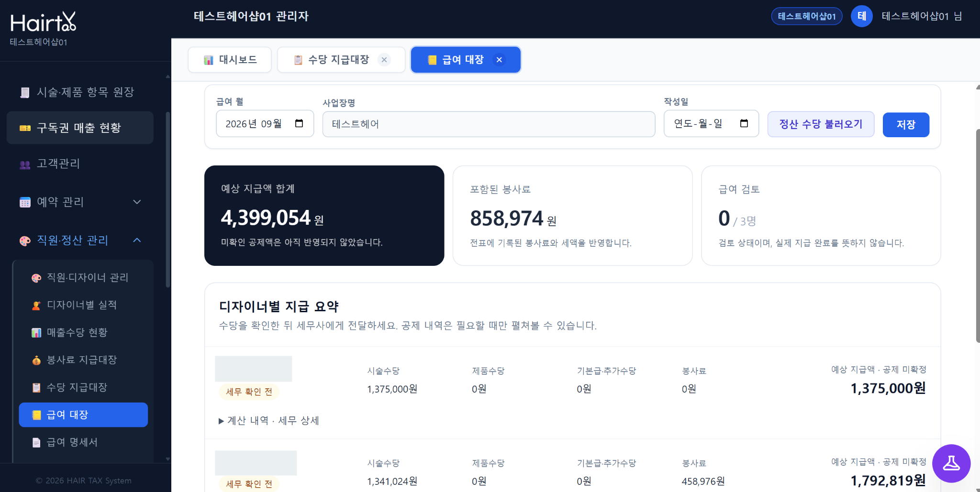Switch to the 대시보드 tab
The height and width of the screenshot is (492, 980).
(x=230, y=60)
